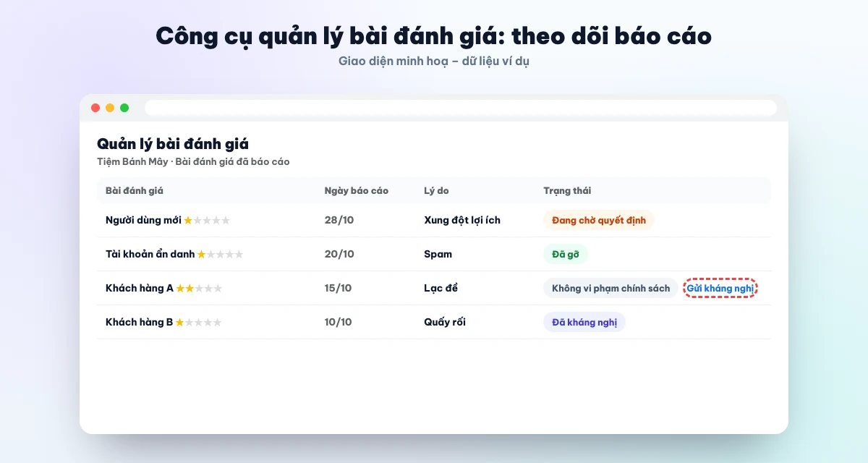The height and width of the screenshot is (463, 868).
Task: Click the 'Ngày báo cáo' column header
Action: pos(357,191)
